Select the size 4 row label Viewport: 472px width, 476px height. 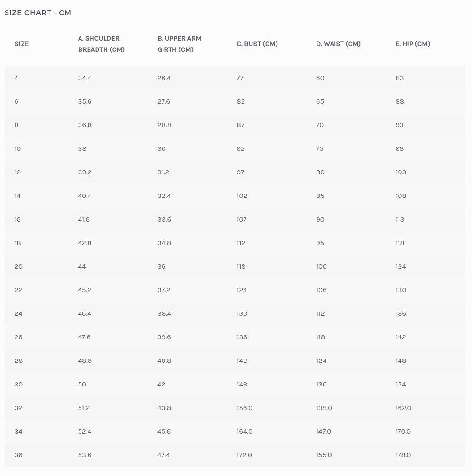(x=16, y=78)
